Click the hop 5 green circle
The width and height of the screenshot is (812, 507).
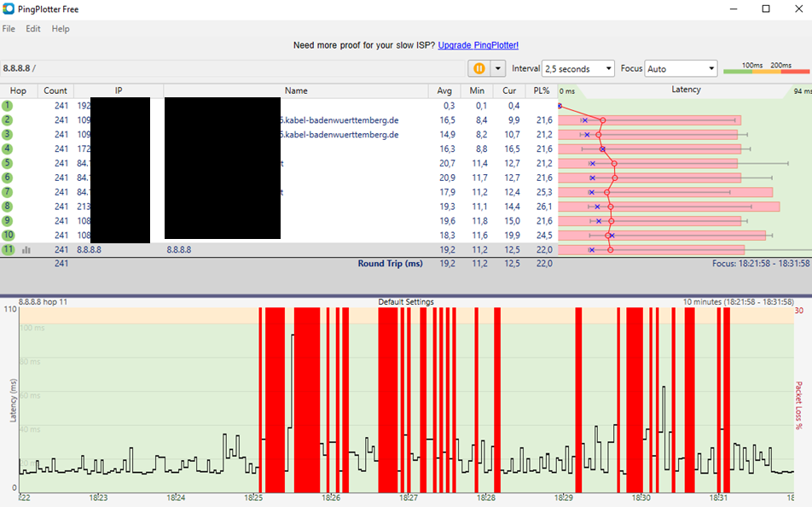point(7,163)
